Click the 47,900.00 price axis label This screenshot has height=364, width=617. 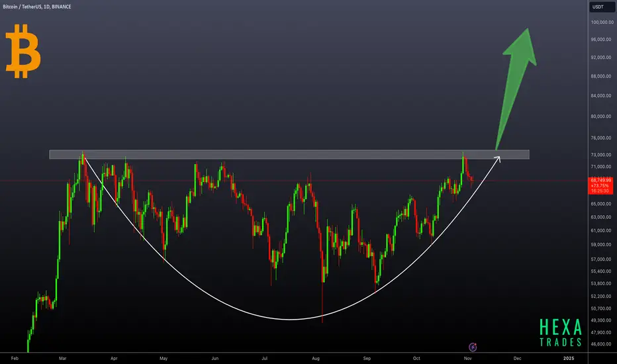(x=601, y=332)
